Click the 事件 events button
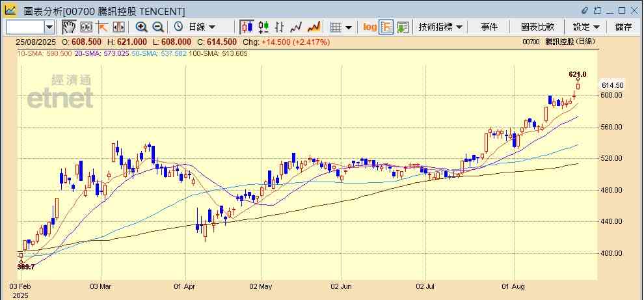 point(489,27)
